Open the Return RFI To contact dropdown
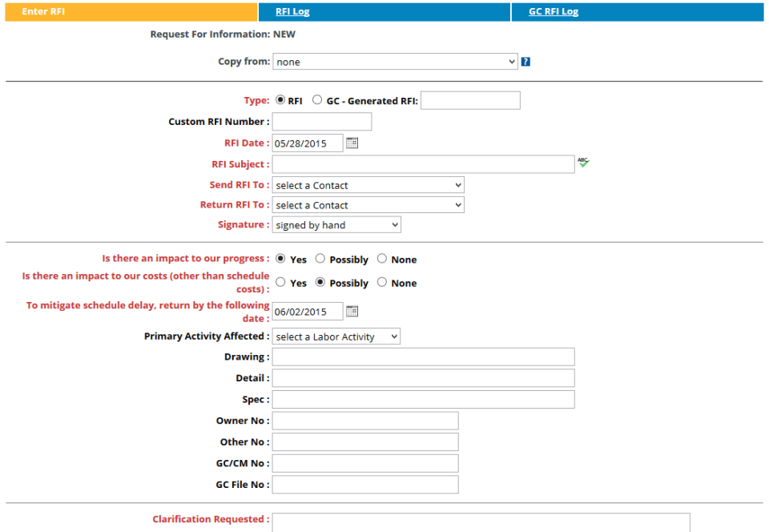The width and height of the screenshot is (769, 532). tap(368, 205)
